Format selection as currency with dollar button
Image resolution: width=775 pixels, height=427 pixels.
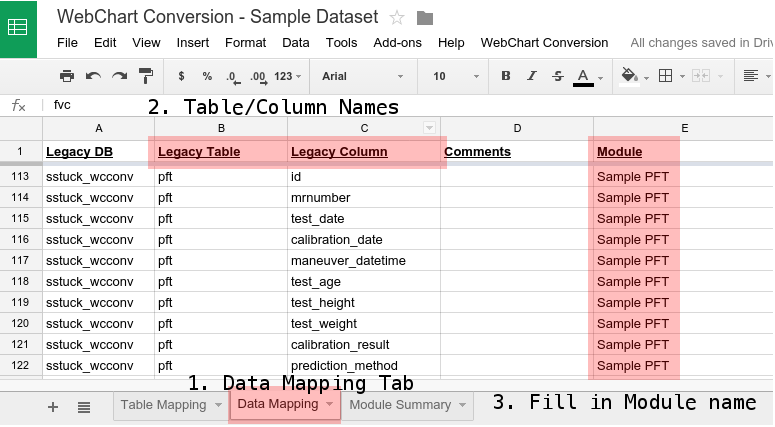tap(181, 76)
